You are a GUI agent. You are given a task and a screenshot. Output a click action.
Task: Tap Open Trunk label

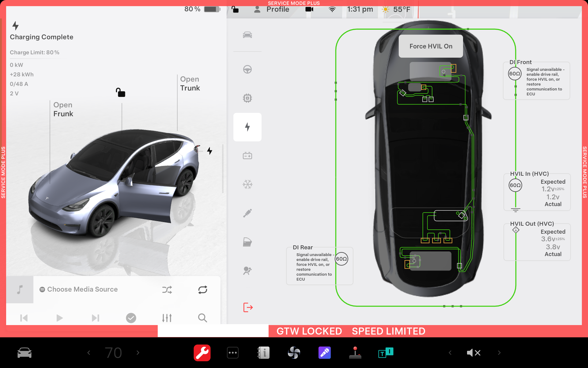point(190,84)
